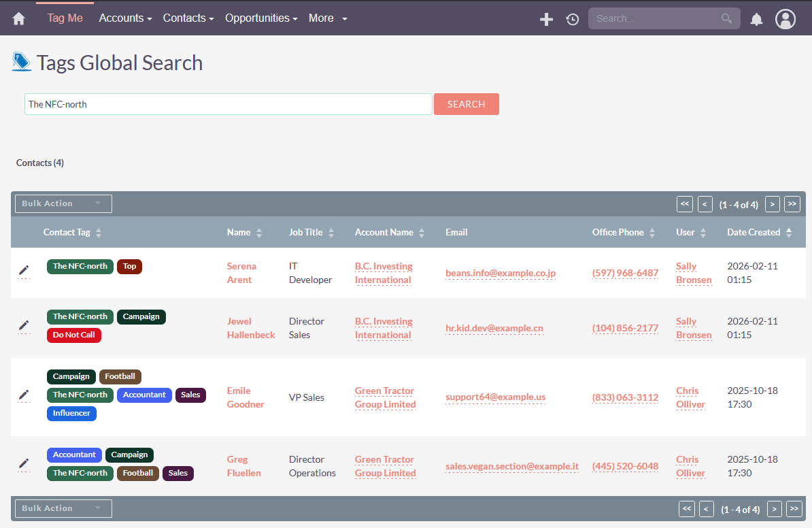Viewport: 812px width, 528px height.
Task: Open Greg Fluellen contact link
Action: pos(243,466)
